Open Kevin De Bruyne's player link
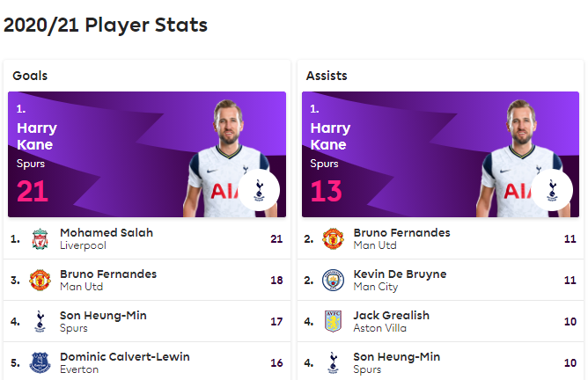This screenshot has width=588, height=380. 401,274
